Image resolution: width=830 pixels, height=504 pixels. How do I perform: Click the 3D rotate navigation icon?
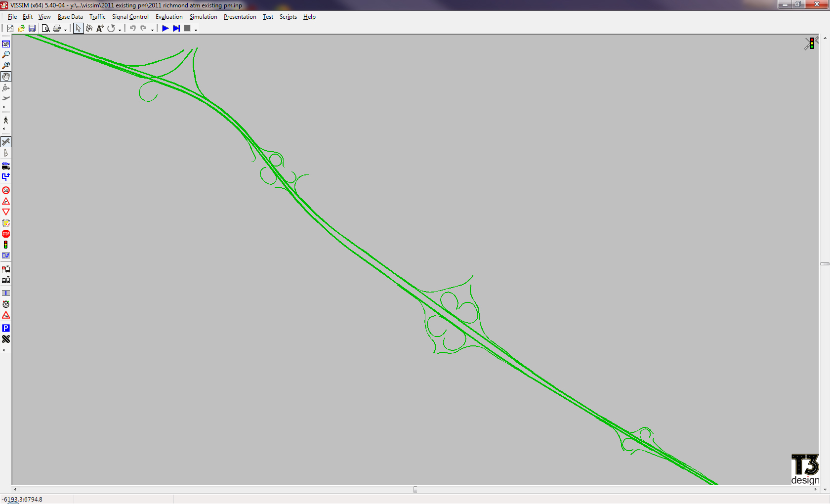6,87
